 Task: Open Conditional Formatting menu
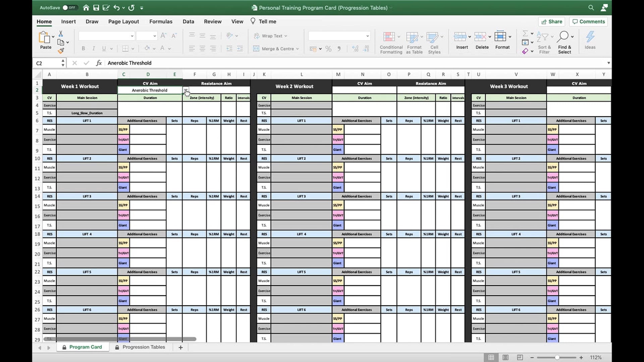tap(391, 43)
